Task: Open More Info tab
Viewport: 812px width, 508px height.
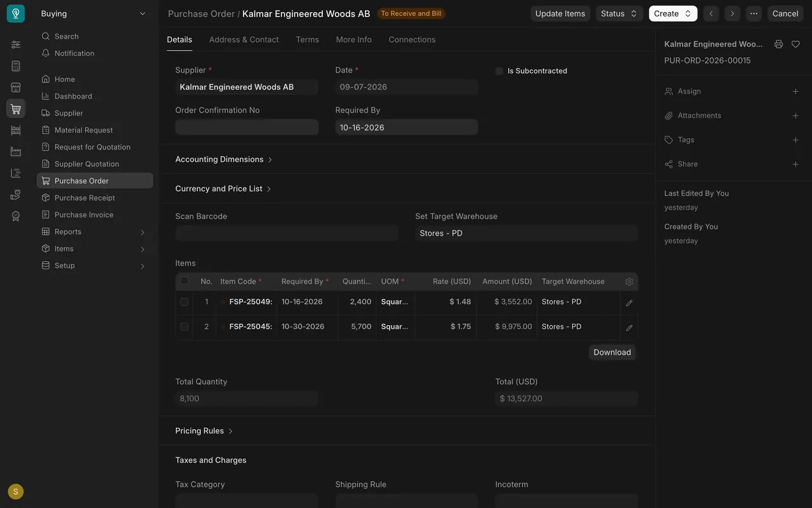Action: tap(354, 39)
